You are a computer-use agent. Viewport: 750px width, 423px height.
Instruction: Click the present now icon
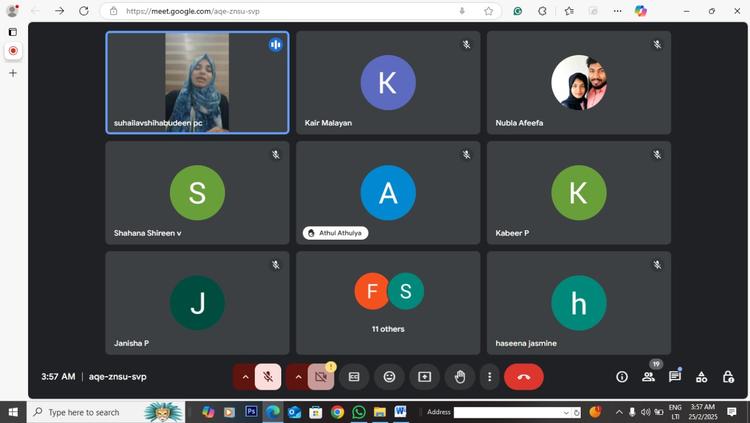click(424, 377)
